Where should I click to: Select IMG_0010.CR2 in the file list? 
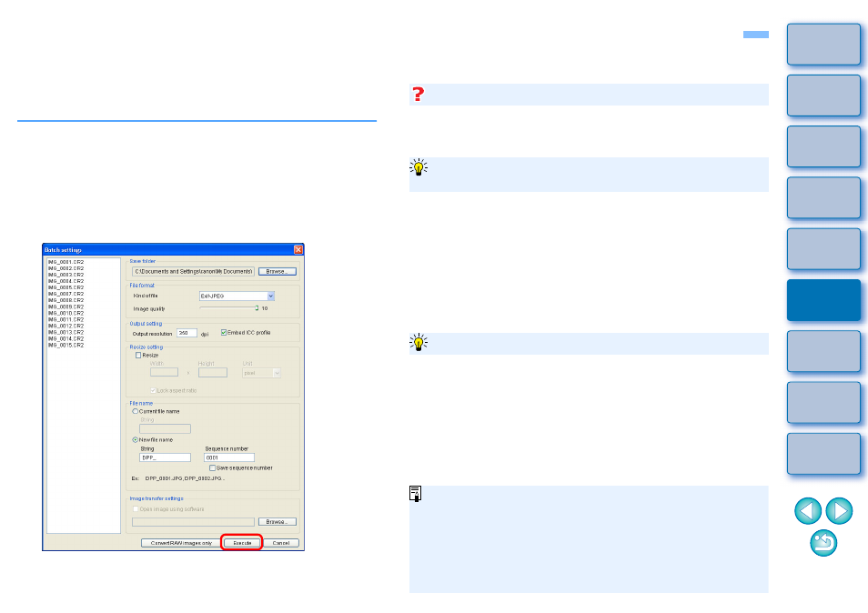point(66,313)
